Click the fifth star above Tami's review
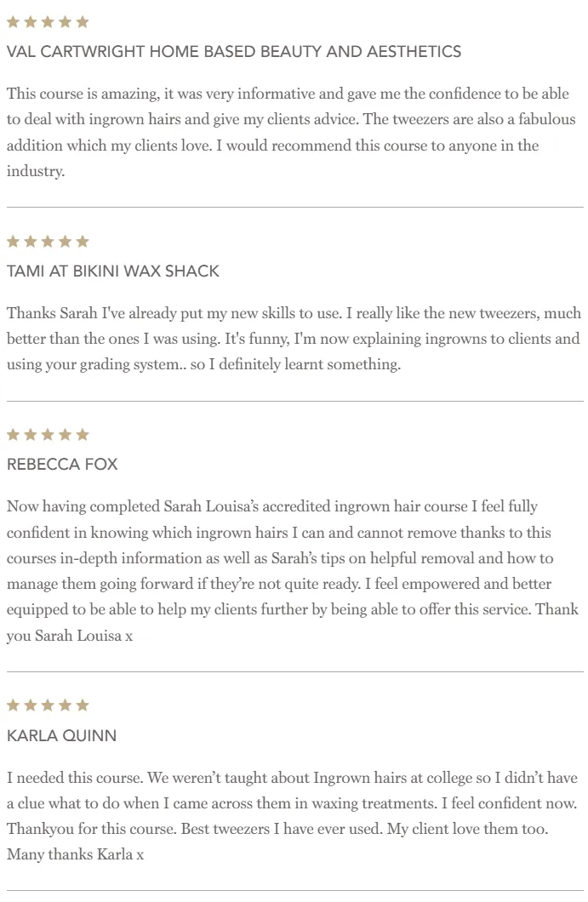The width and height of the screenshot is (588, 902). click(83, 241)
